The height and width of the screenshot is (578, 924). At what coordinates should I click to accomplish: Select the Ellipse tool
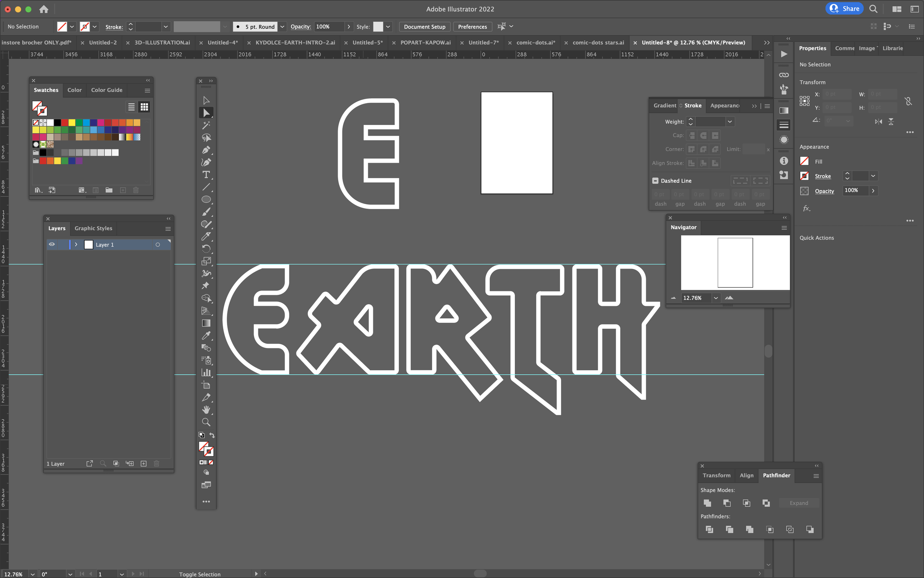tap(206, 200)
